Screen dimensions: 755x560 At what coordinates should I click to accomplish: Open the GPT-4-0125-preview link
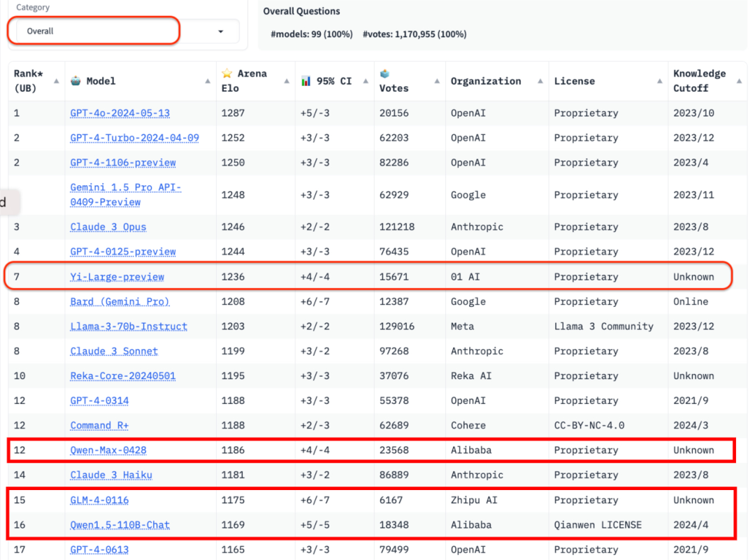(123, 252)
